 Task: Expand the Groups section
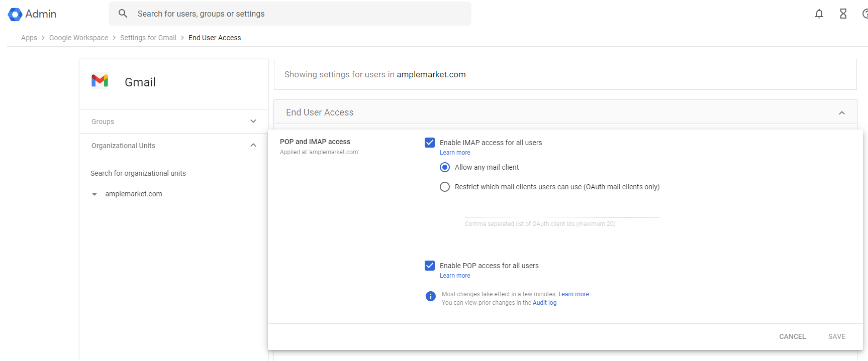pyautogui.click(x=253, y=122)
